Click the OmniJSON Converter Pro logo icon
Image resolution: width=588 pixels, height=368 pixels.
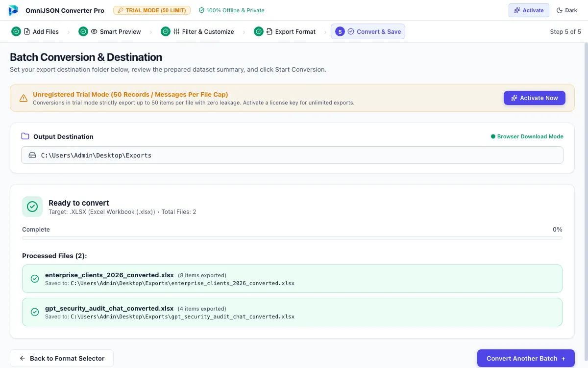(13, 10)
